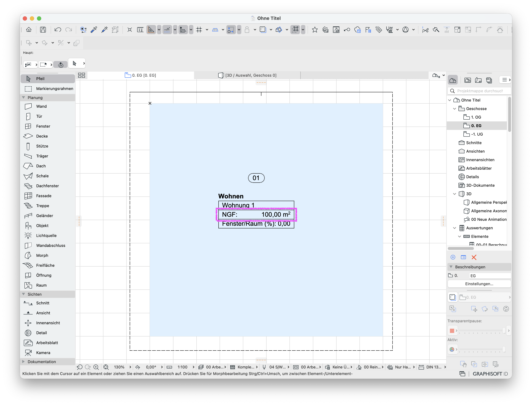Click the Einstellungen... button
Viewport: 532px width, 405px height.
pos(479,284)
